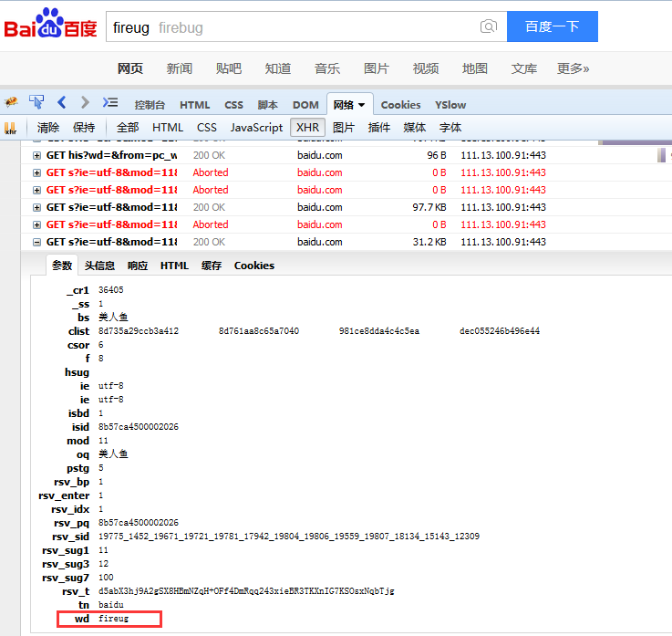Select the 图片 network filter
Viewport: 672px width, 636px height.
tap(343, 128)
